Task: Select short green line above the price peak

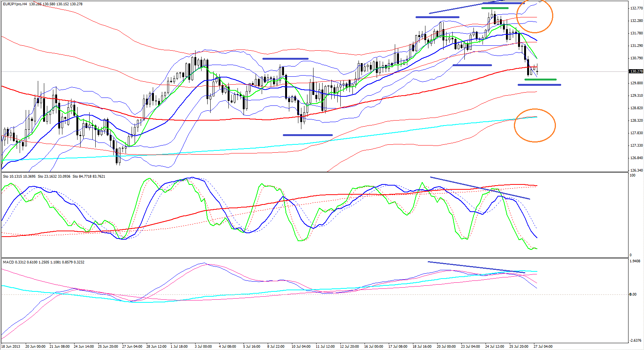Action: click(495, 8)
